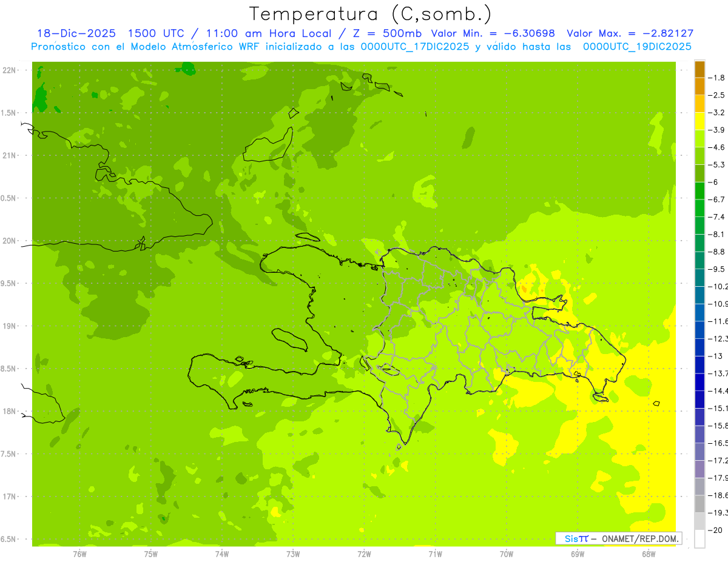728x562 pixels.
Task: Click the gray swatch between -18.6 and -19.3
Action: (x=699, y=504)
